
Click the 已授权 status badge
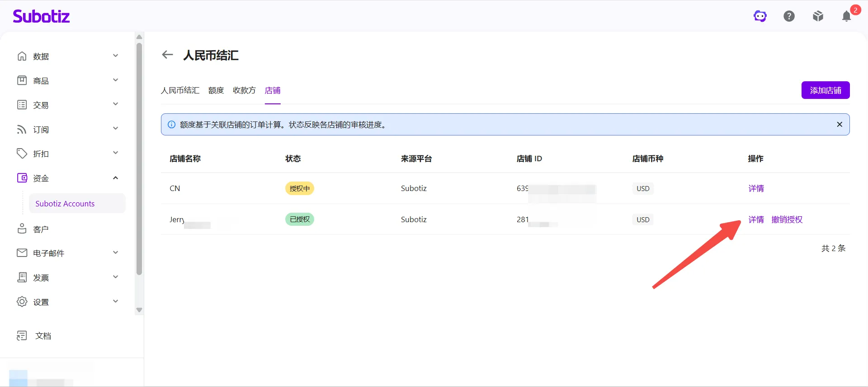(x=300, y=219)
